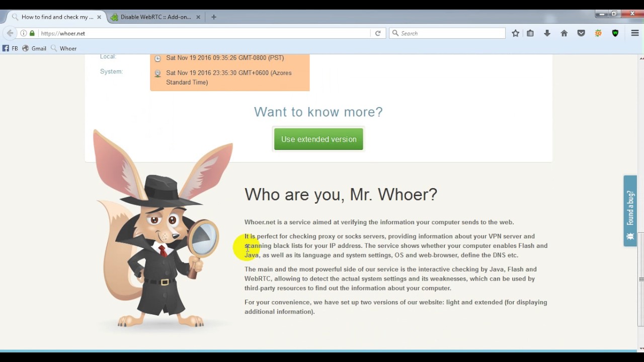Close the whoer.net tab

(x=99, y=17)
